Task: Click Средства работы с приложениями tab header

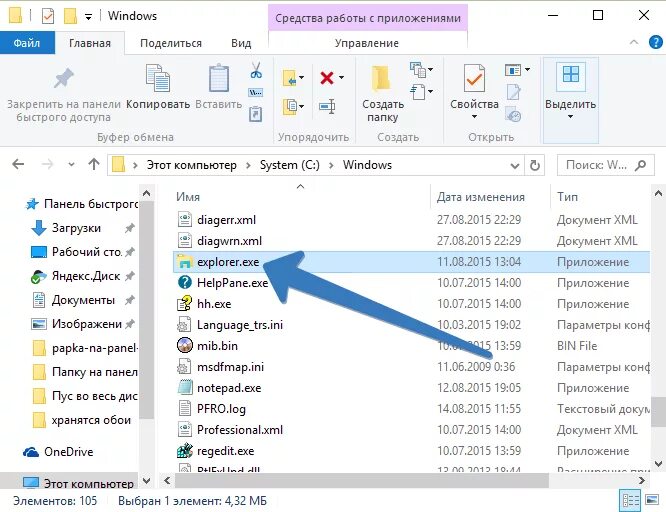Action: coord(368,18)
